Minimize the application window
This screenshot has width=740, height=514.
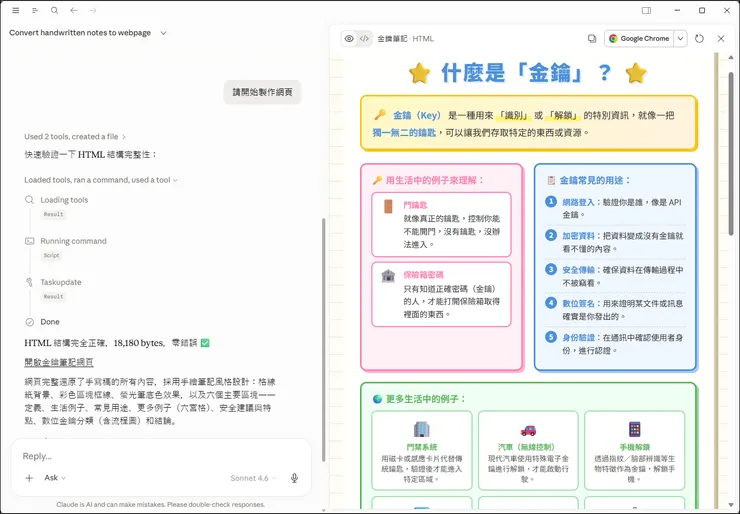[x=677, y=10]
